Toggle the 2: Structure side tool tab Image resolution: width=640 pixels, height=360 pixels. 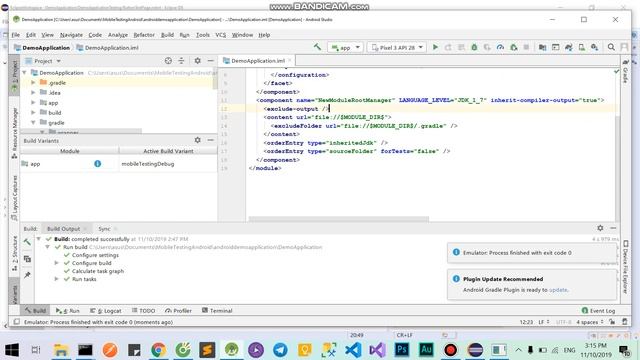[x=15, y=253]
